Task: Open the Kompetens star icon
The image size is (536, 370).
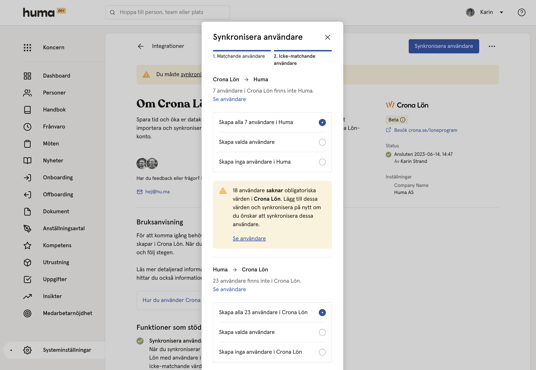Action: pyautogui.click(x=27, y=245)
